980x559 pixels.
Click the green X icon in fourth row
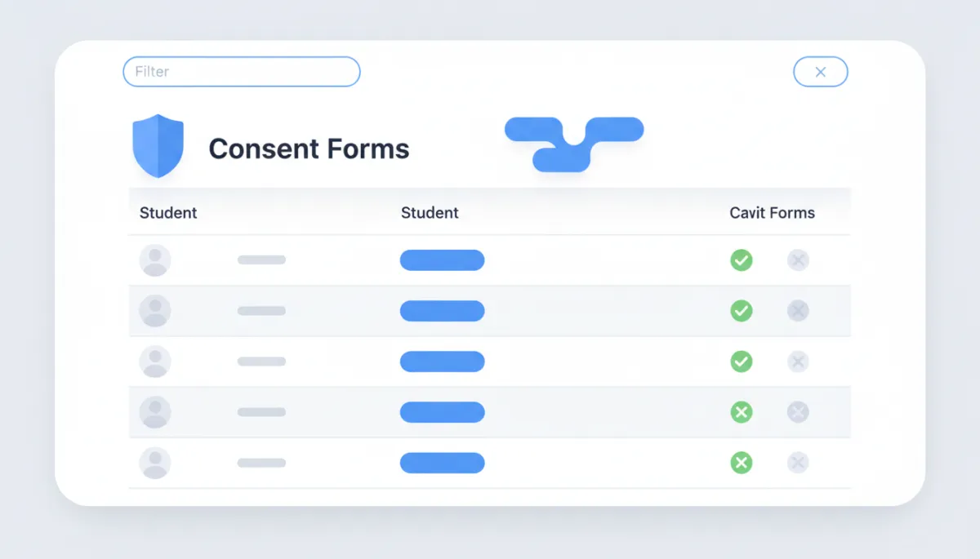coord(741,412)
